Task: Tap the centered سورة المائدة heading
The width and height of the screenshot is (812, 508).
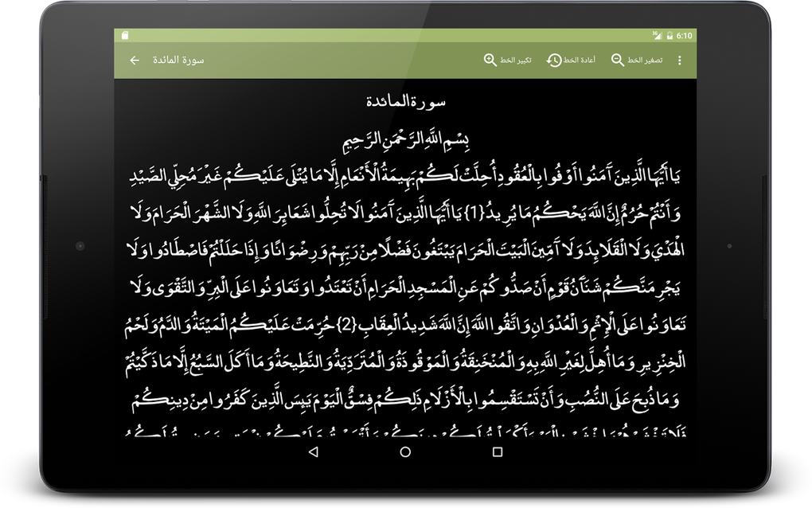Action: coord(406,101)
